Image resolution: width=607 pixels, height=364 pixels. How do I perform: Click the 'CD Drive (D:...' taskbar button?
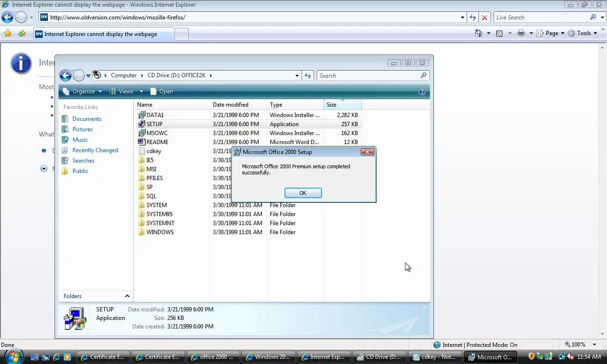380,357
